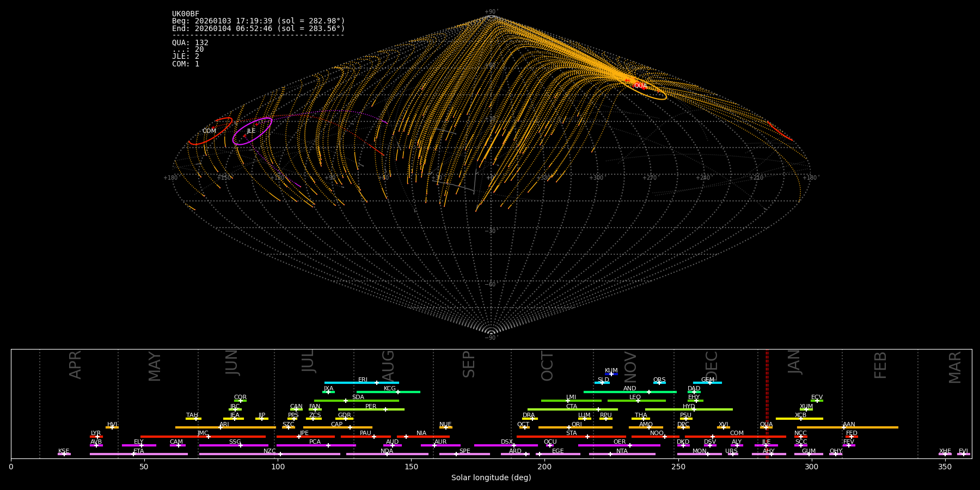The height and width of the screenshot is (490, 980).
Task: Select the GEM cyan bar in the timeline
Action: coord(707,383)
